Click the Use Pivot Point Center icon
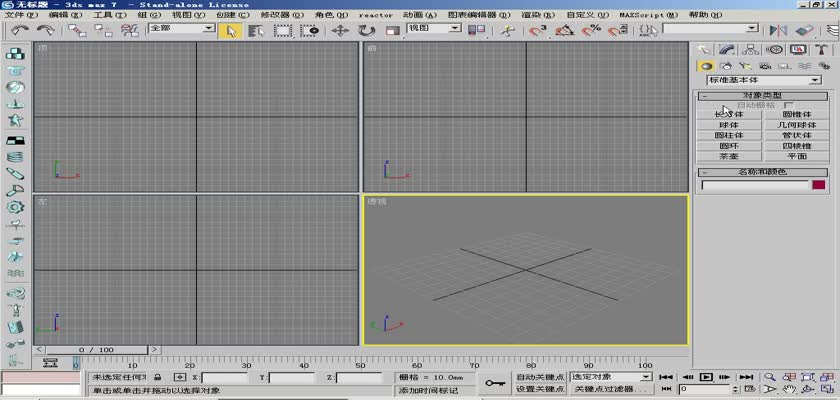 click(x=477, y=31)
